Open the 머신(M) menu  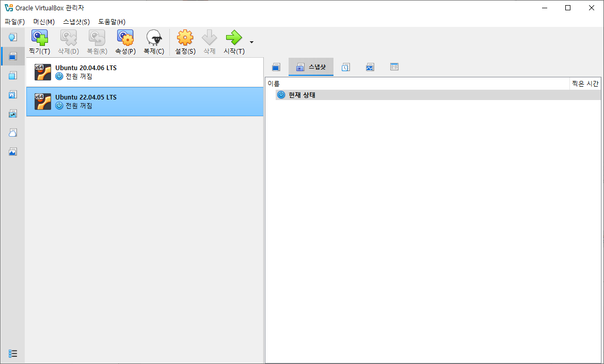tap(44, 22)
